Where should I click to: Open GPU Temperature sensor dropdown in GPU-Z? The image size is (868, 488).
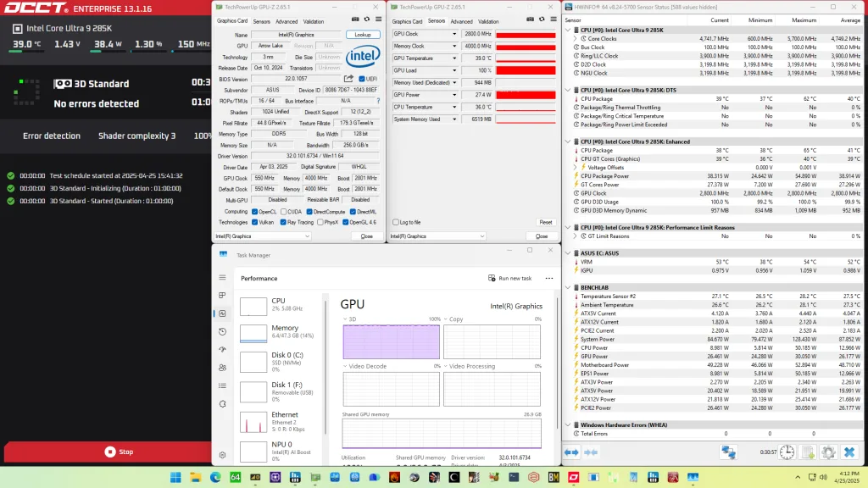[x=454, y=58]
